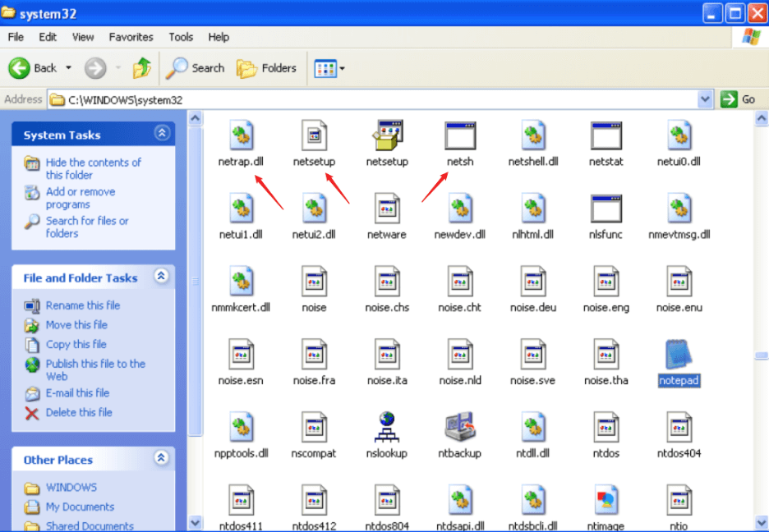Select the newdev.dll file icon

[x=460, y=209]
